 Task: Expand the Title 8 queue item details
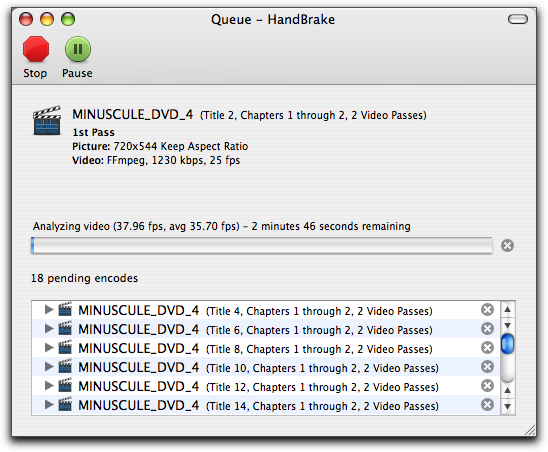(x=49, y=347)
